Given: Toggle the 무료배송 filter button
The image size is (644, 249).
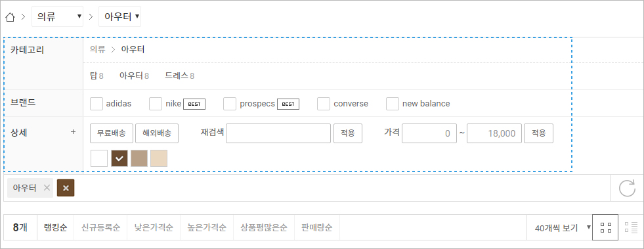Looking at the screenshot, I should [112, 133].
